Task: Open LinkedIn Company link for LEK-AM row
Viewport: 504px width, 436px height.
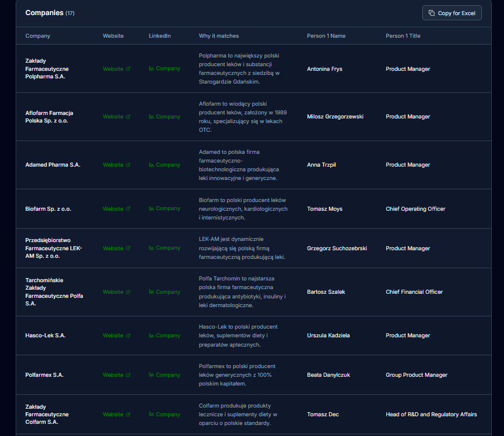Action: coord(164,248)
